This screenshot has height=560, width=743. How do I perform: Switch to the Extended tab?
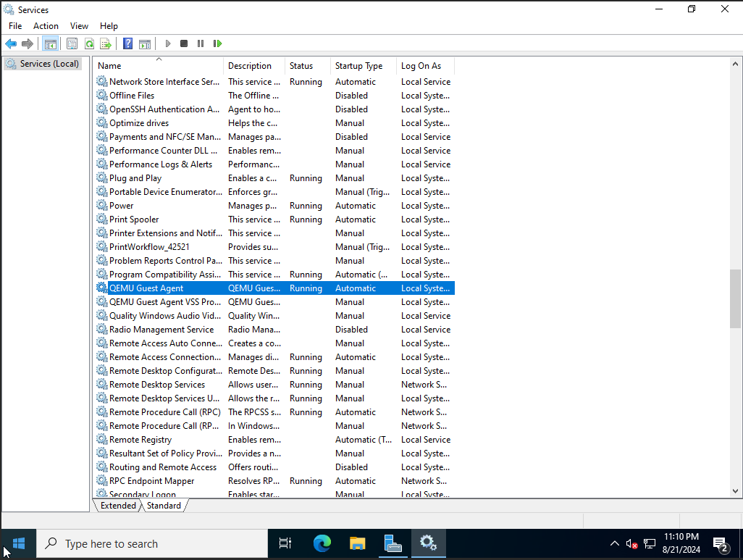coord(118,506)
